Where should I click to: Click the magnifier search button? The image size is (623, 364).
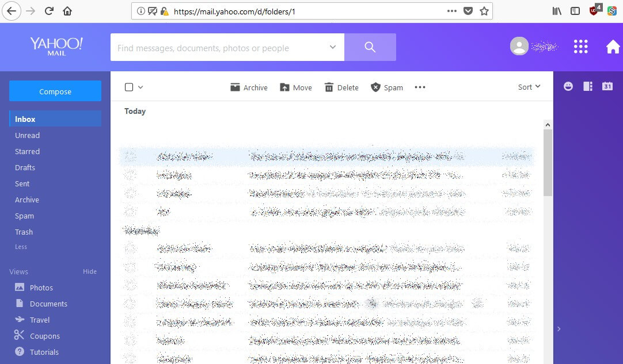[x=370, y=47]
